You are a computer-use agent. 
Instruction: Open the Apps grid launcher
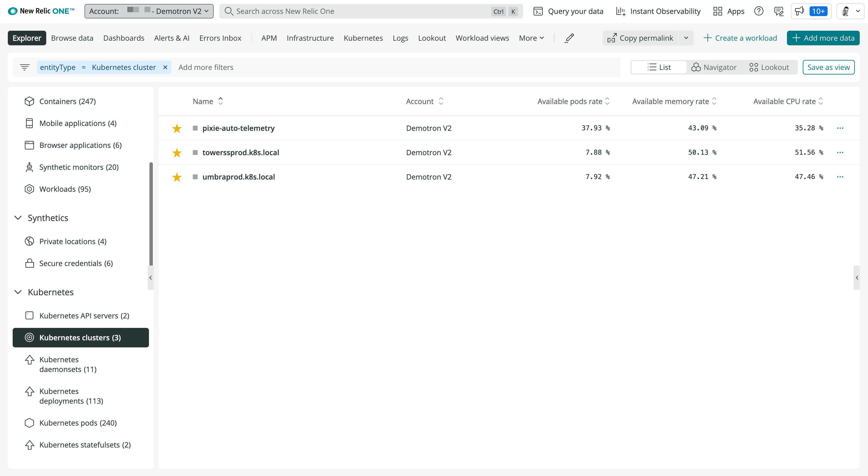click(729, 11)
